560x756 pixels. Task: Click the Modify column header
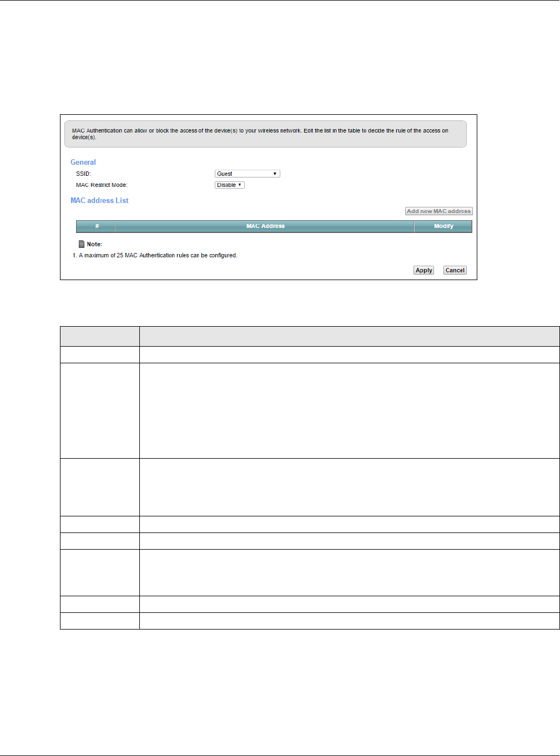(x=443, y=226)
